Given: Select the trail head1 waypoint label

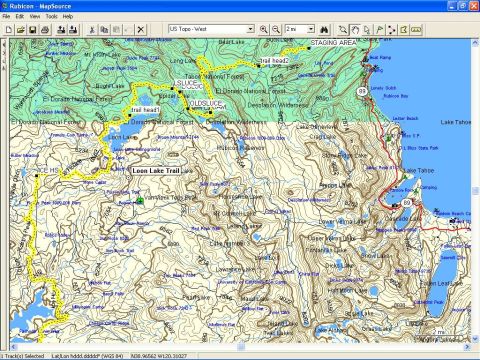Looking at the screenshot, I should pos(145,110).
